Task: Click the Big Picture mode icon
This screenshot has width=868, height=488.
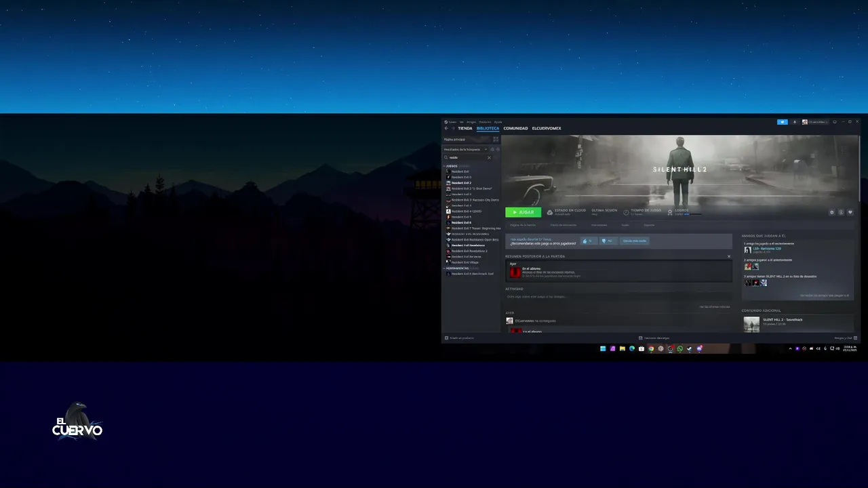Action: coord(835,122)
